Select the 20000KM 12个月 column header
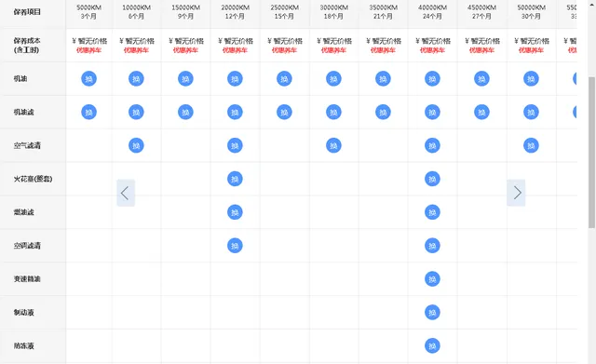Viewport: 596px width, 364px height. (235, 12)
